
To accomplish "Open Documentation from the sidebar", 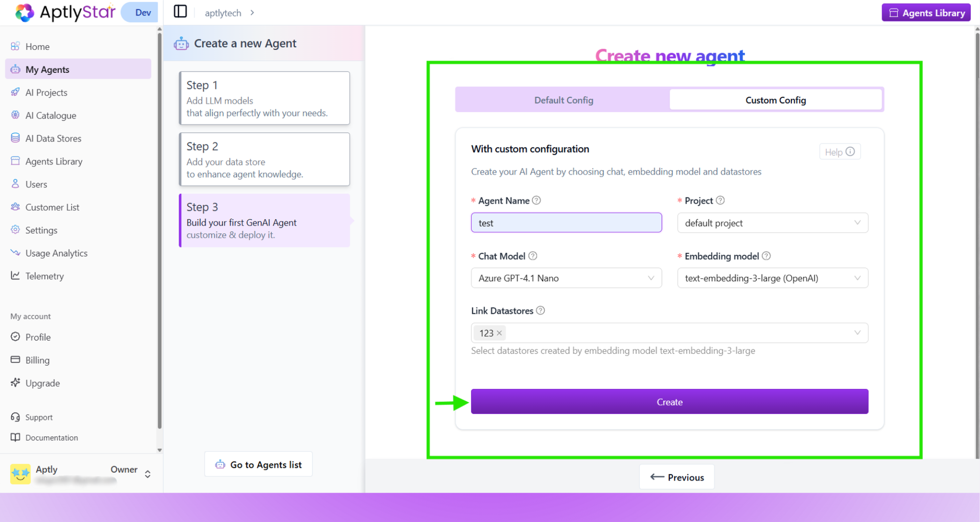I will [51, 437].
